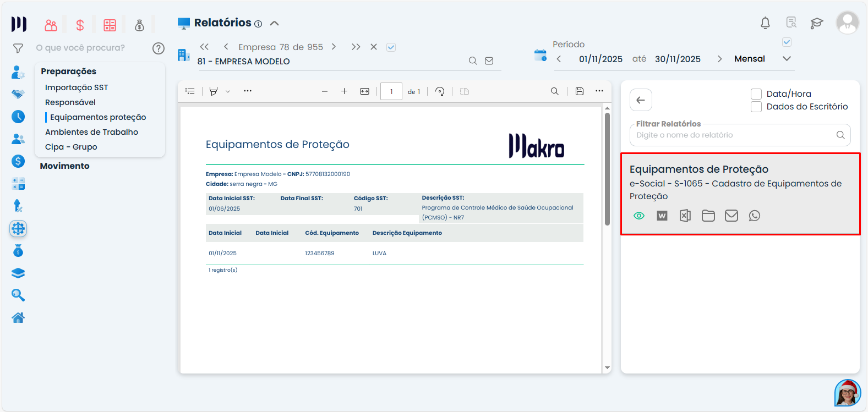Open the user profile avatar
The width and height of the screenshot is (868, 412).
click(x=848, y=23)
